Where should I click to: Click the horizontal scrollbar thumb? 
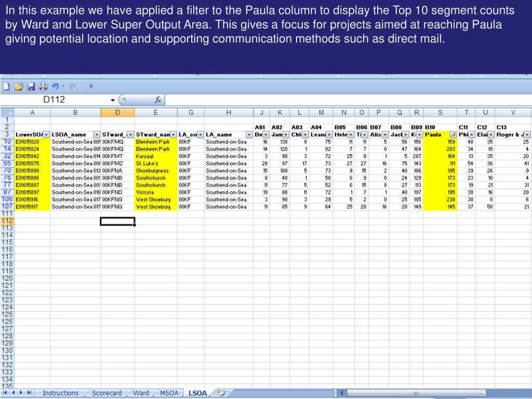[x=416, y=393]
